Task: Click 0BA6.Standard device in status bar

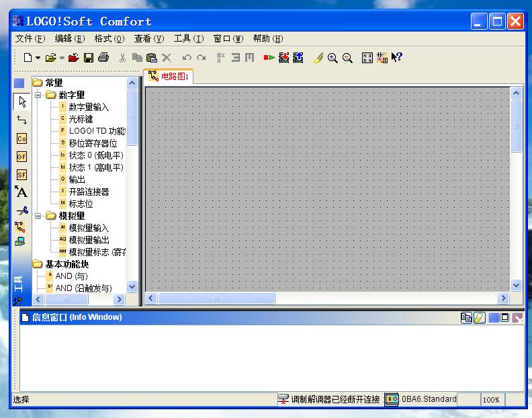Action: pos(429,399)
